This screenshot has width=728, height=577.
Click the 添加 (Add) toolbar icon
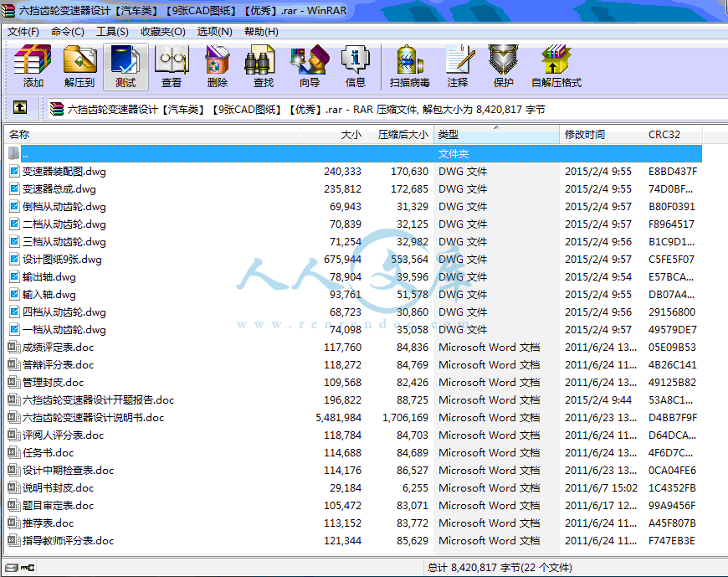click(33, 59)
